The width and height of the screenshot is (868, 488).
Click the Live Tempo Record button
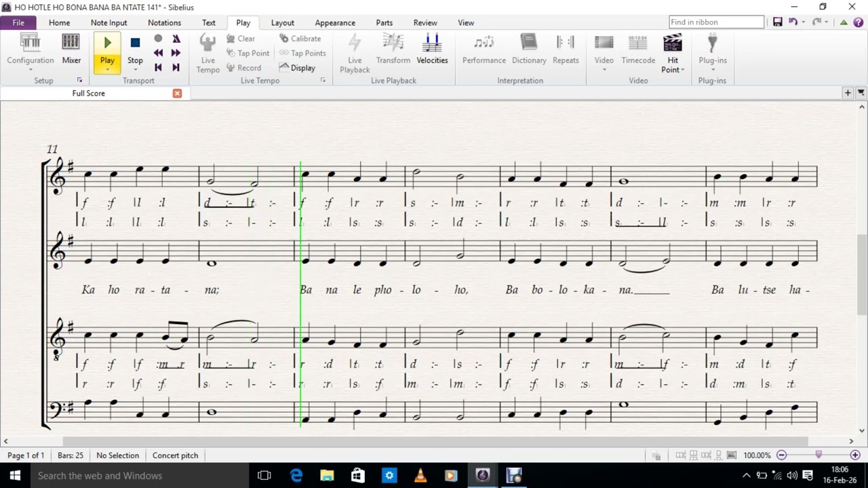point(243,68)
